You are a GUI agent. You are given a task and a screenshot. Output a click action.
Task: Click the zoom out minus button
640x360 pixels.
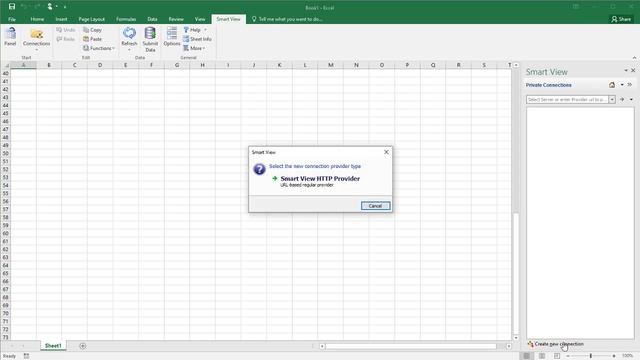coord(568,356)
